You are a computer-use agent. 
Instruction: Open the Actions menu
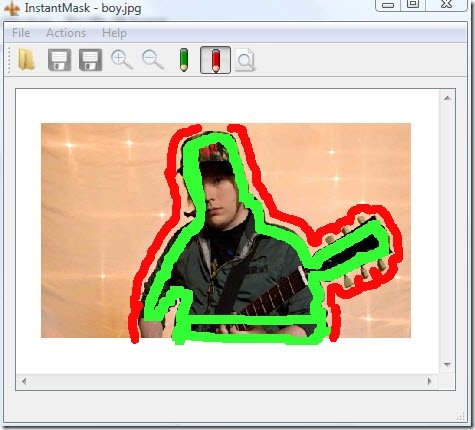click(66, 33)
